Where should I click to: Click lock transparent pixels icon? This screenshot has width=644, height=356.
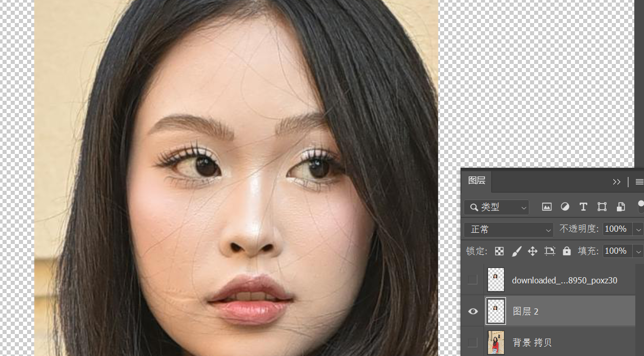point(499,251)
